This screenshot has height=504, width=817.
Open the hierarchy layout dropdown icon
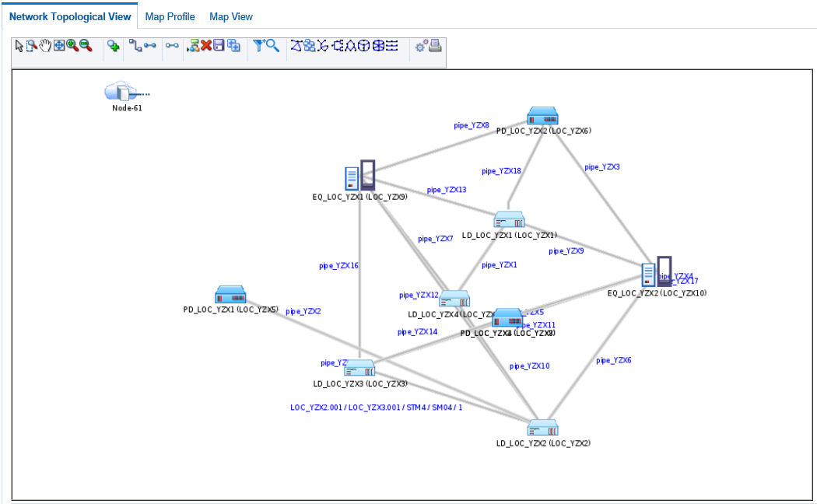(193, 46)
